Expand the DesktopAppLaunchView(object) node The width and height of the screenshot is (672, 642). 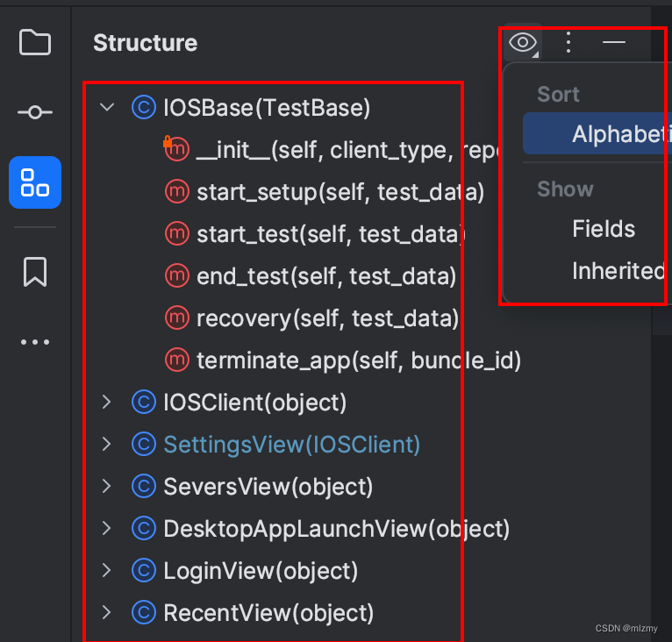[107, 528]
